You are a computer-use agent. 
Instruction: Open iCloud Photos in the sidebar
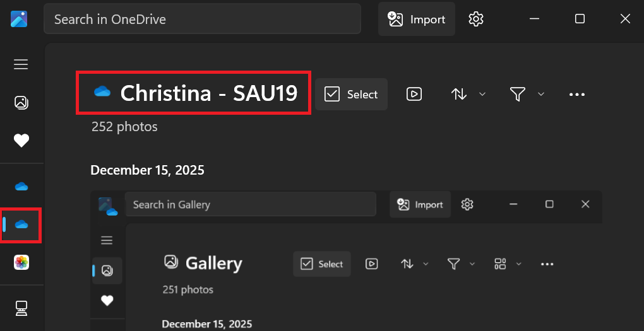[x=21, y=262]
